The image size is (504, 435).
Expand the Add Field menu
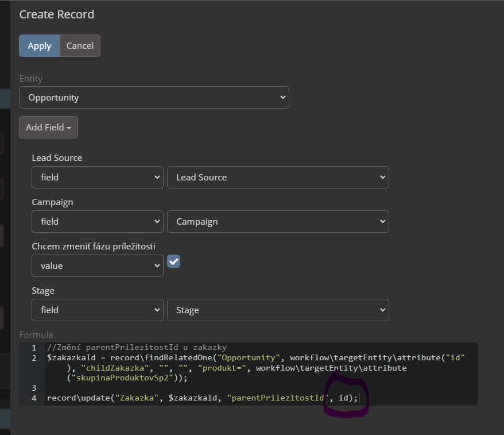click(48, 128)
